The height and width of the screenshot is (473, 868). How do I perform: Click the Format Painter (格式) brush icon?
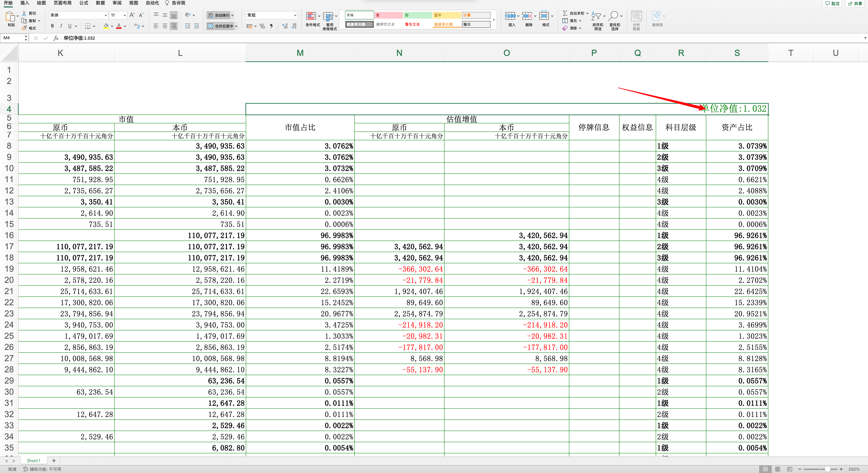pyautogui.click(x=24, y=28)
